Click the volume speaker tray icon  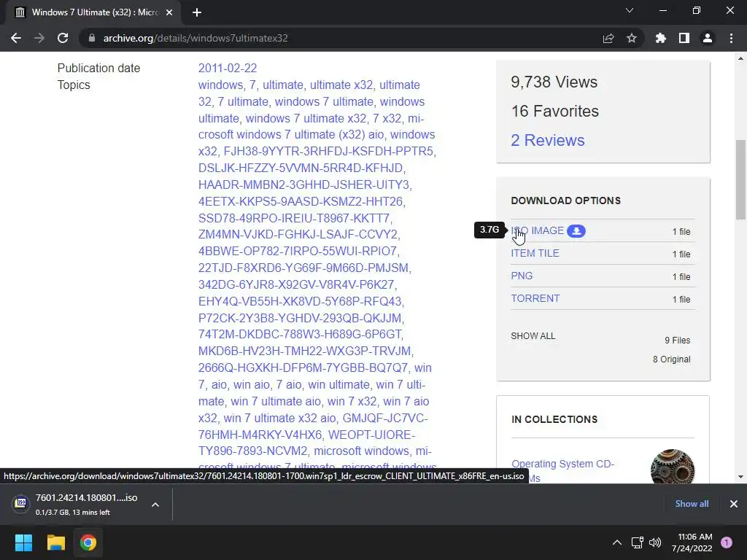tap(655, 542)
